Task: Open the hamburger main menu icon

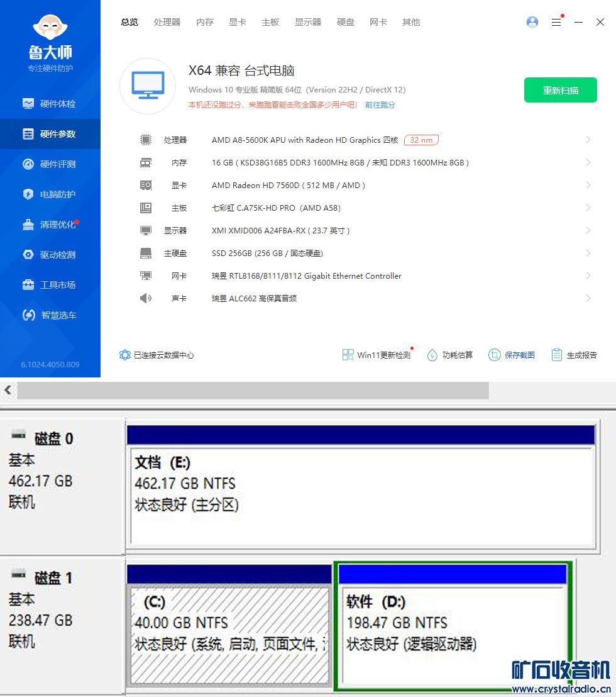Action: tap(556, 22)
